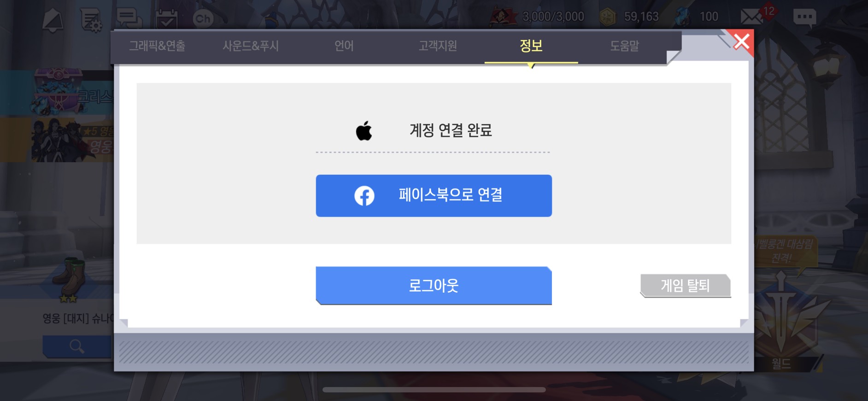Tap the stamina 3,000/3,000 indicator
This screenshot has height=401, width=868.
pos(538,17)
